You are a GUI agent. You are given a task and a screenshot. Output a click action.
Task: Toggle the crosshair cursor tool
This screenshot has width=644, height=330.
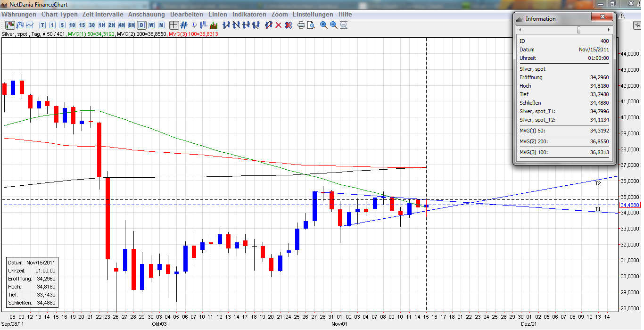[x=174, y=25]
